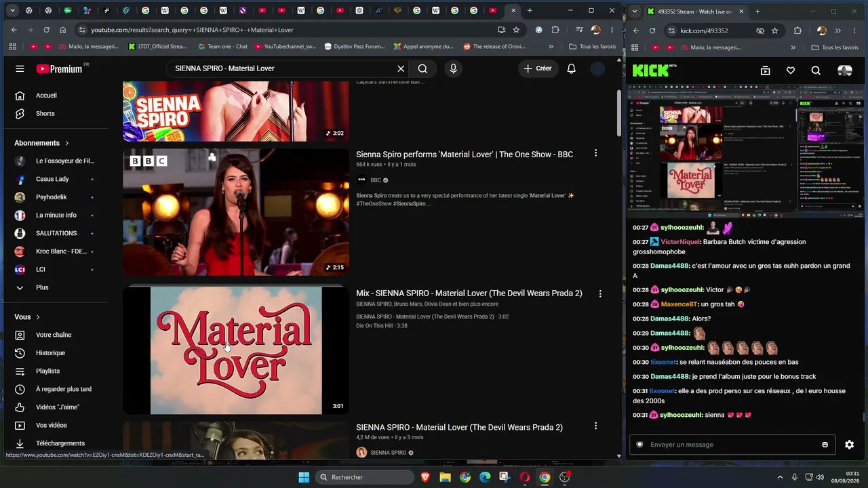Bookmark the YouTube page with the star
Screen dimensions: 868x488
pyautogui.click(x=516, y=30)
